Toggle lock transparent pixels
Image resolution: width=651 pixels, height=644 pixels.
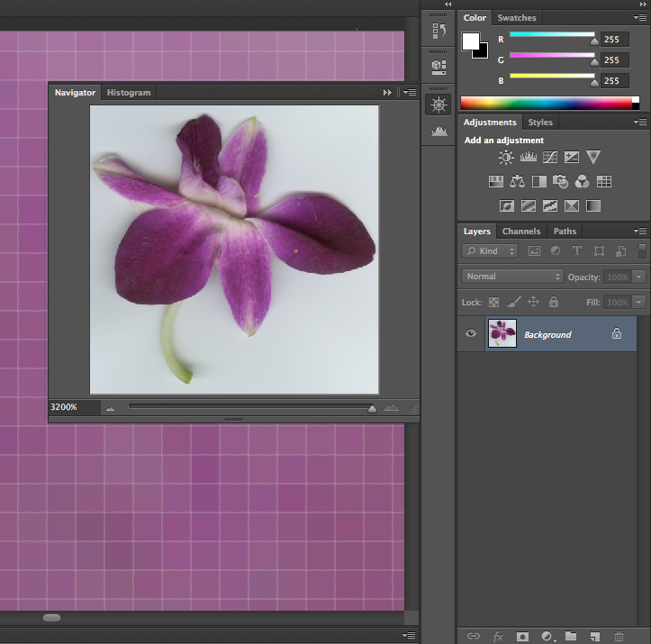click(493, 303)
